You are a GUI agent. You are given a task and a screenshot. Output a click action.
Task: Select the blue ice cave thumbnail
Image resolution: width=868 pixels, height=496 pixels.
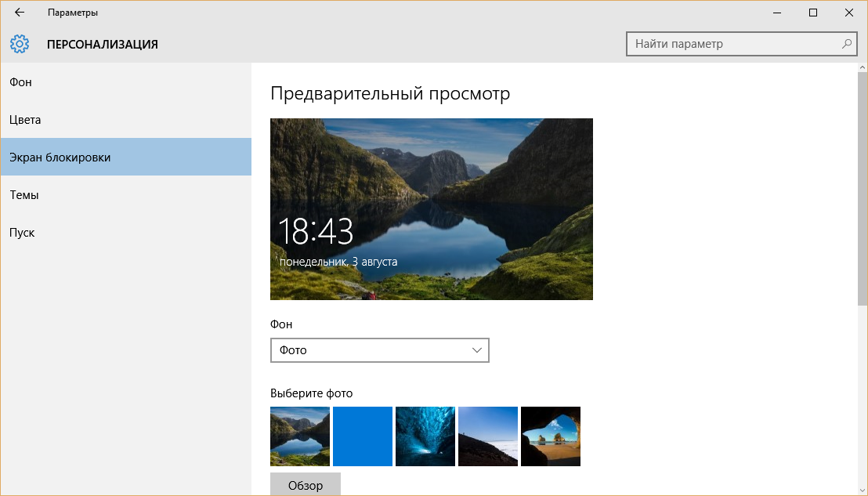(425, 436)
